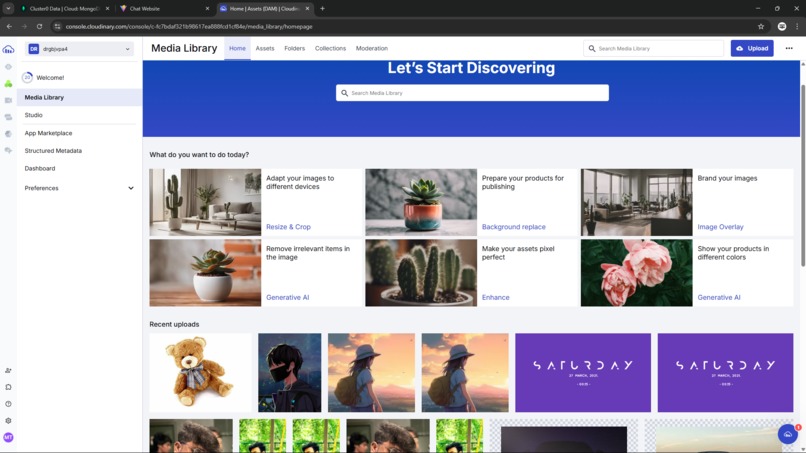Open the video camera product icon
The image size is (806, 453).
point(8,100)
